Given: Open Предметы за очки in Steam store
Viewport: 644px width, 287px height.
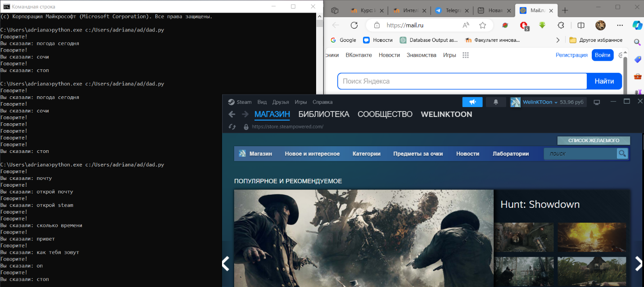Looking at the screenshot, I should [x=418, y=153].
